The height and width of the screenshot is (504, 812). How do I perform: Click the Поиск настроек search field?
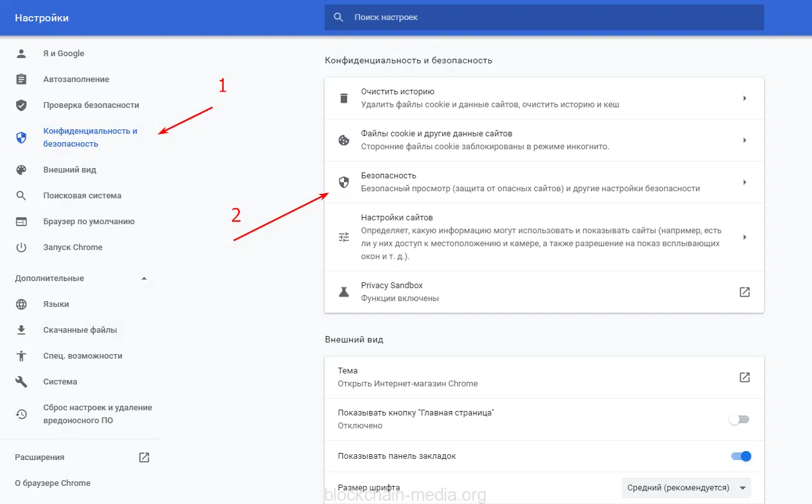(550, 17)
